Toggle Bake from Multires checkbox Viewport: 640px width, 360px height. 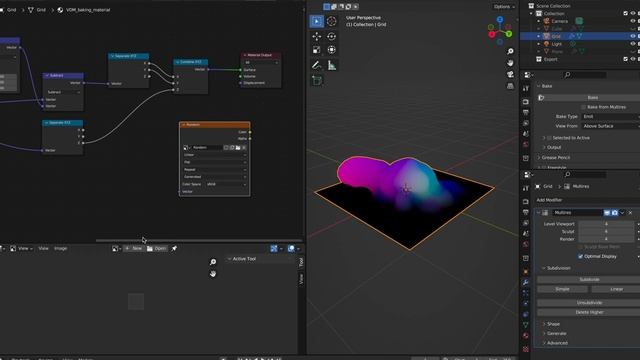583,107
